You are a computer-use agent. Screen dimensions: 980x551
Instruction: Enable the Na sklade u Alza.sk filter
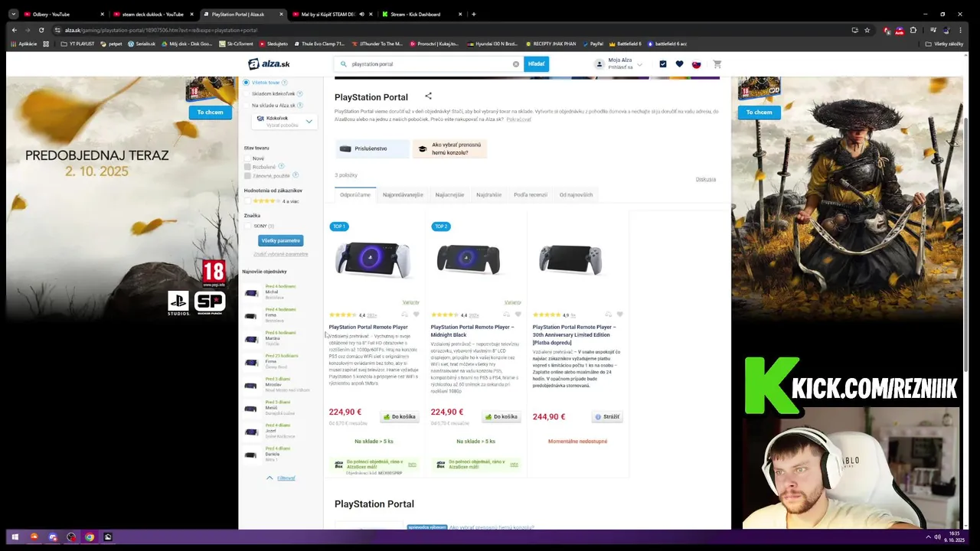point(247,105)
